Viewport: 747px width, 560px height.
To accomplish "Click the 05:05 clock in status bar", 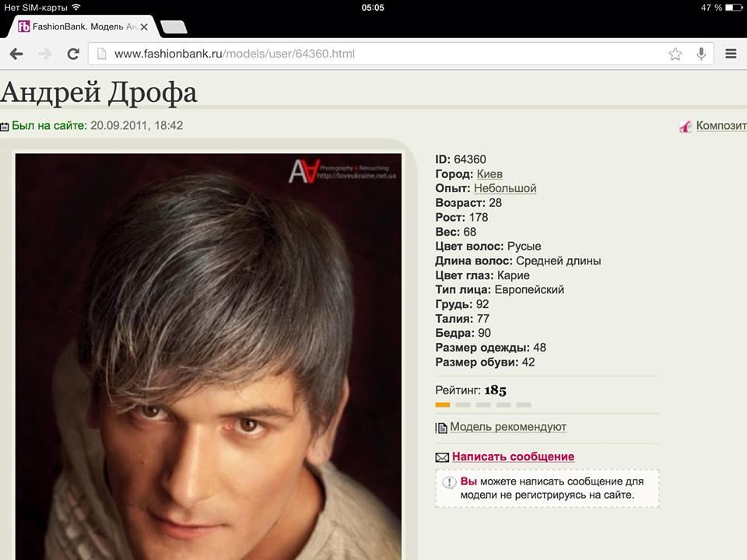I will point(373,8).
